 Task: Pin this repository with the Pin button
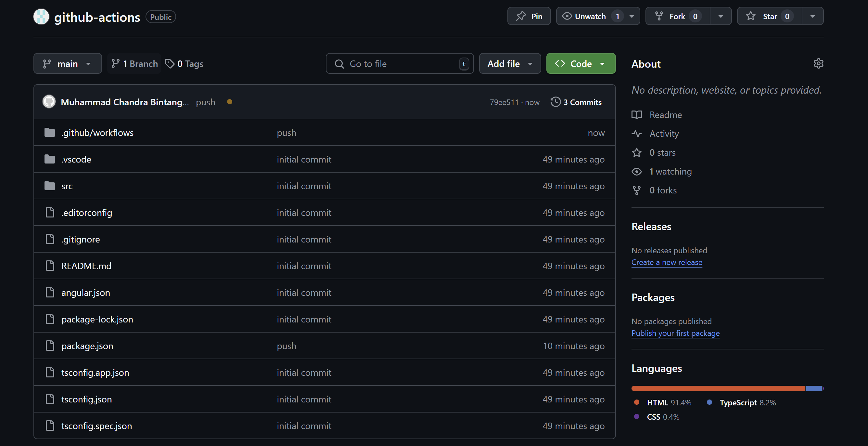coord(529,16)
